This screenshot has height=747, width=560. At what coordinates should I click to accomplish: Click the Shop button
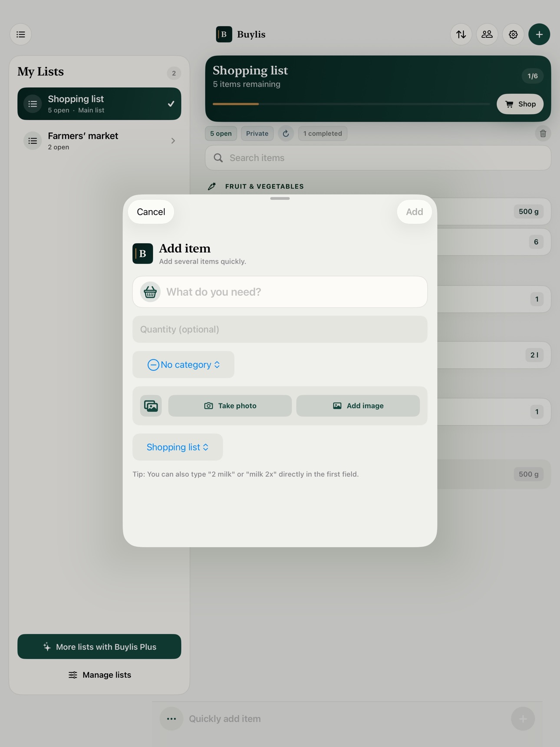tap(520, 104)
